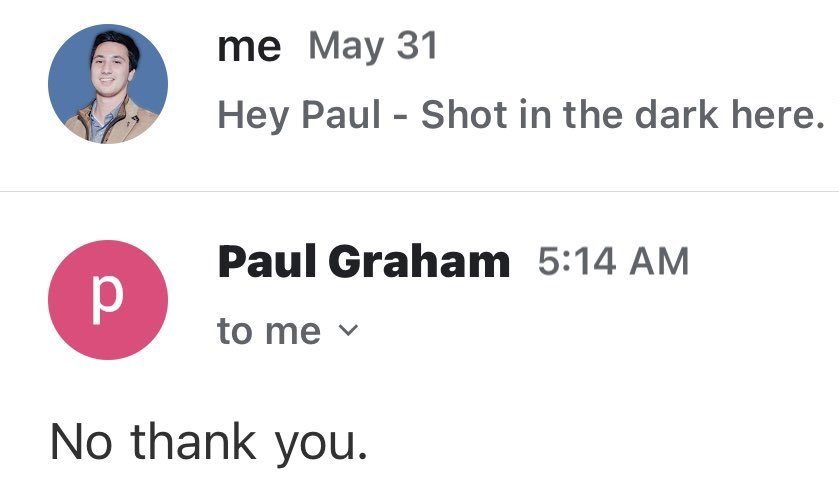Expand recipient details chevron beside "to me"
839x501 pixels.
(348, 330)
